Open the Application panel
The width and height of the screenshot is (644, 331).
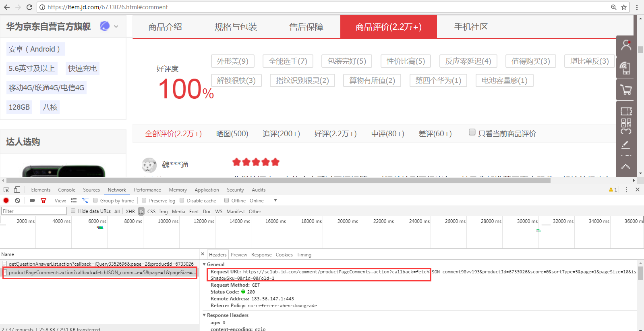pos(207,189)
